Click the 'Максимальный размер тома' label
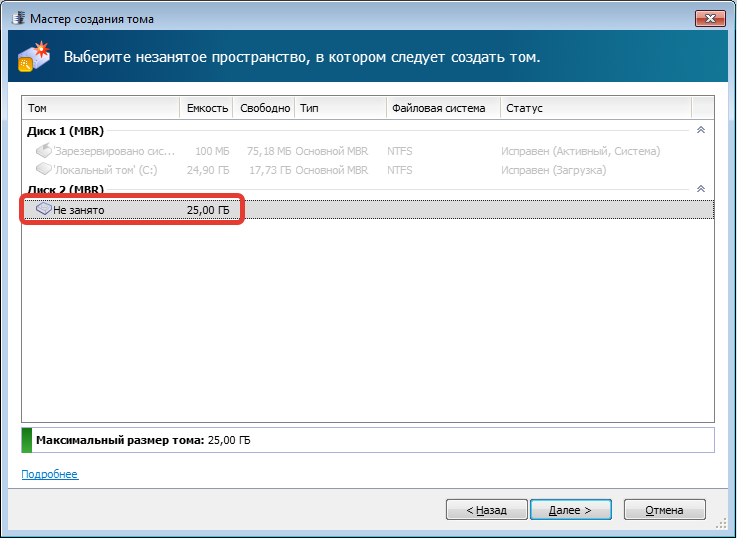Image resolution: width=737 pixels, height=538 pixels. 120,440
